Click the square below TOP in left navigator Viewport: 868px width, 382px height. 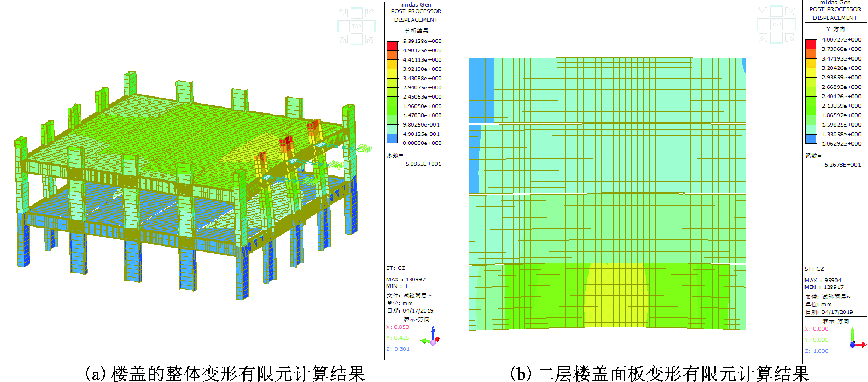pyautogui.click(x=356, y=39)
